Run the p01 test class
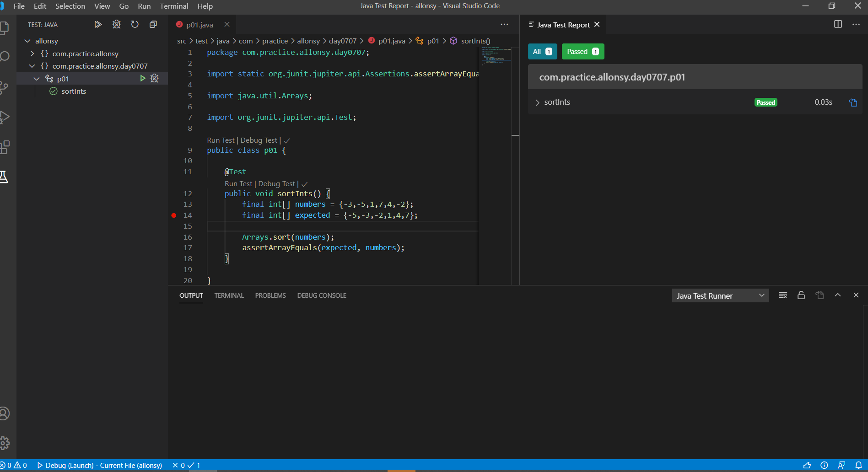This screenshot has height=472, width=868. (143, 79)
